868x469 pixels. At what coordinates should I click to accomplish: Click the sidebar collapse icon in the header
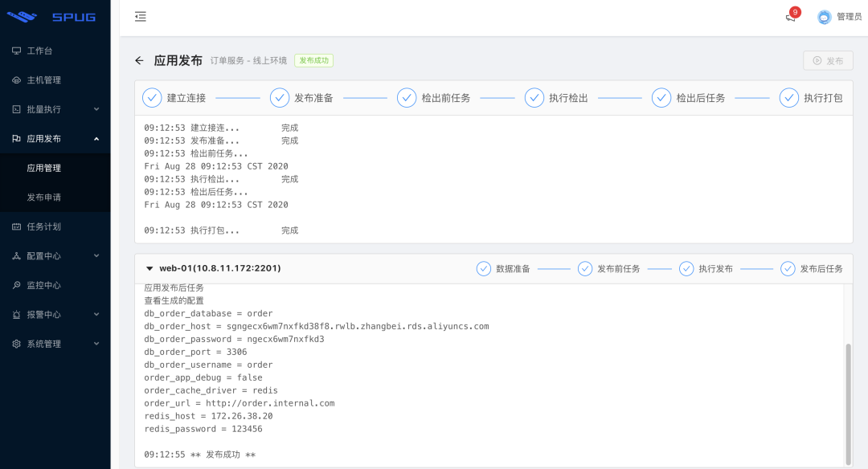point(141,16)
